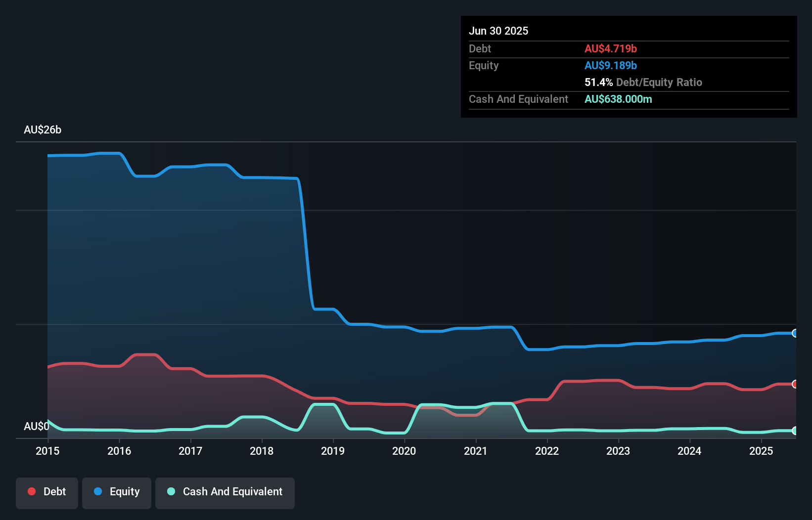Click the 2020 year label on timeline
812x520 pixels.
point(404,451)
